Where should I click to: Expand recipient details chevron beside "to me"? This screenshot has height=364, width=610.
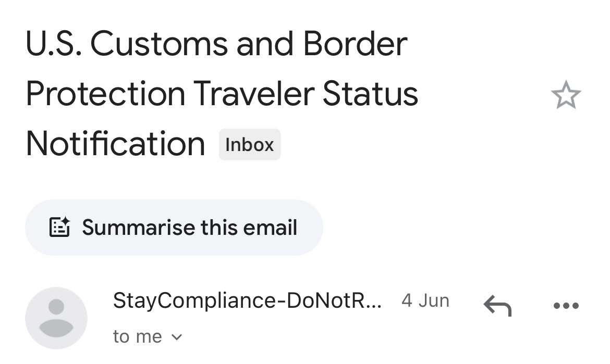coord(177,337)
